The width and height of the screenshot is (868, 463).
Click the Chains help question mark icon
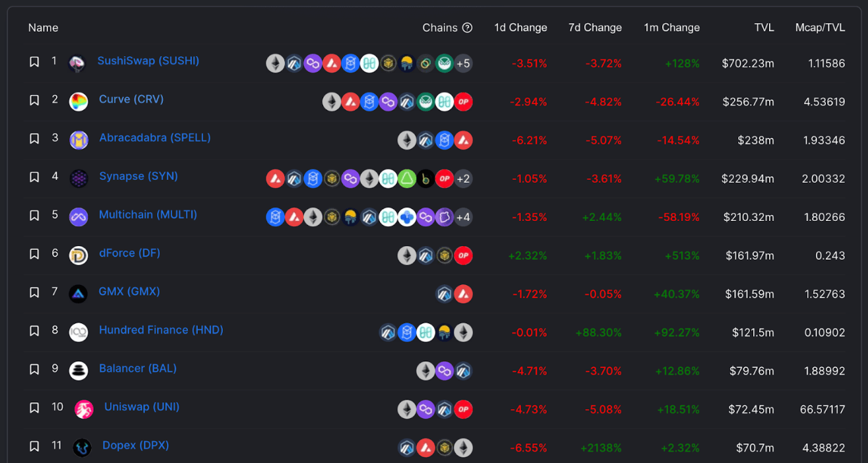click(467, 28)
